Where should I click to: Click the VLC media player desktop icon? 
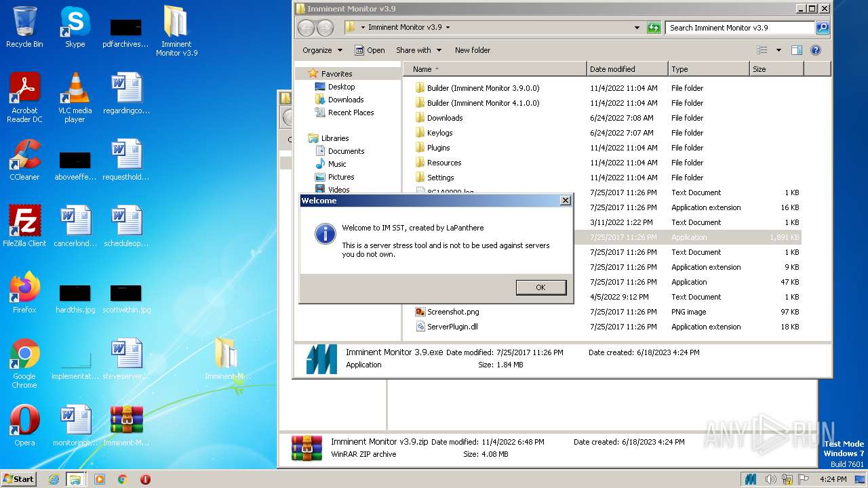[x=75, y=98]
